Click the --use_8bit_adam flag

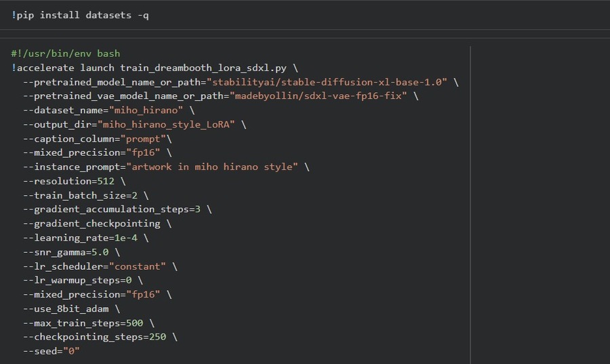pyautogui.click(x=66, y=309)
